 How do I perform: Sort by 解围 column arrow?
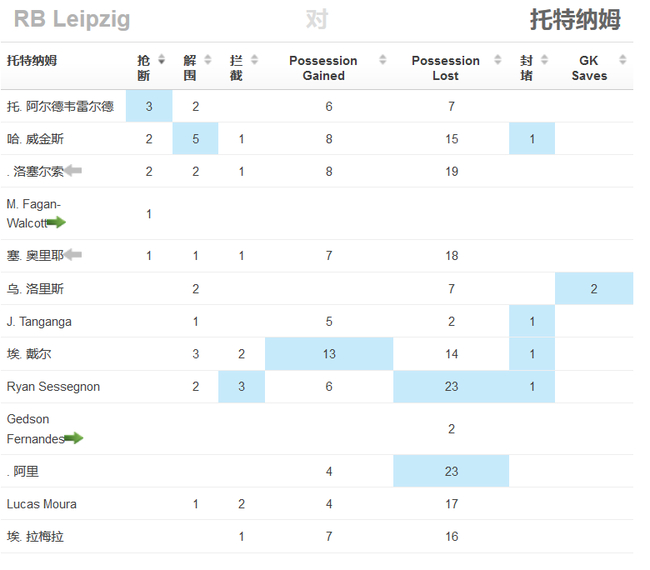click(208, 60)
